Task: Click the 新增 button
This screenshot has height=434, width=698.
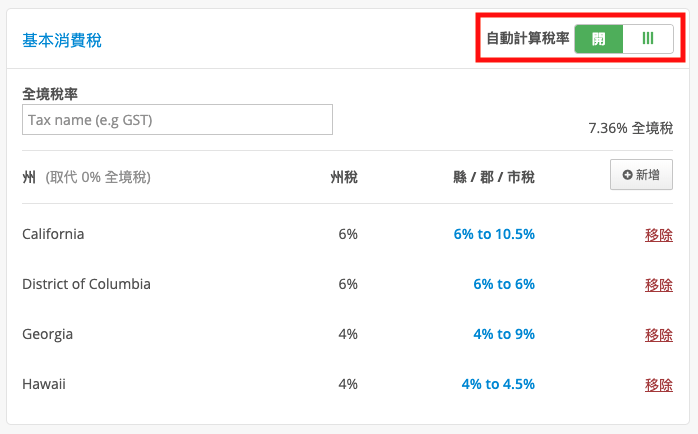Action: pos(641,174)
